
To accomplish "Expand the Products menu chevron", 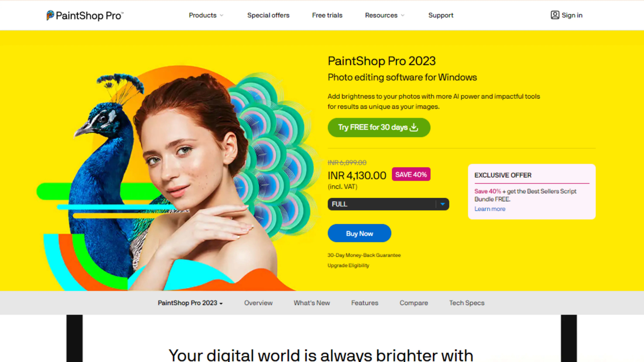I will 222,15.
